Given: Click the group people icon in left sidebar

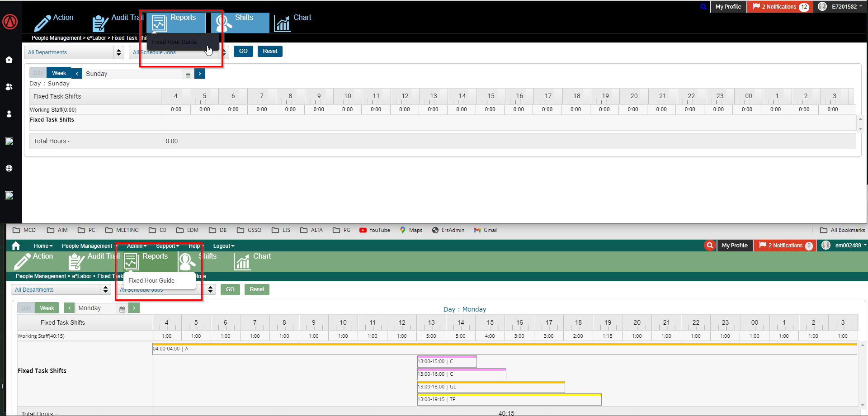Looking at the screenshot, I should pyautogui.click(x=9, y=87).
